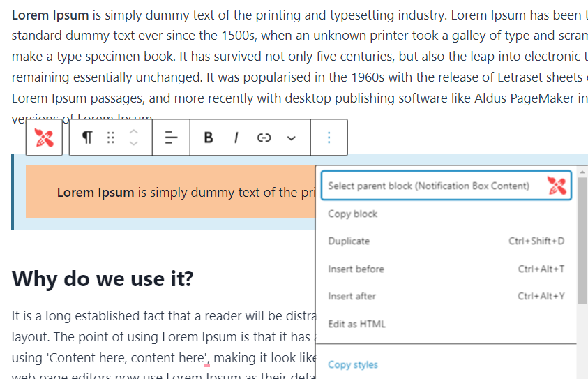Open the text alignment options
The image size is (588, 379).
tap(171, 138)
